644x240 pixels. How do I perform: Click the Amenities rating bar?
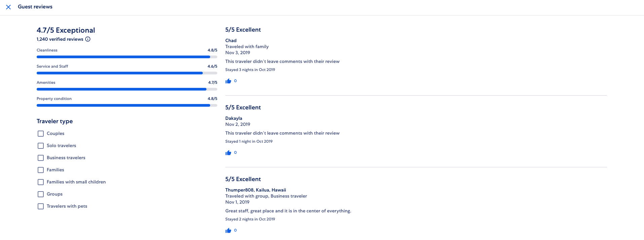127,89
